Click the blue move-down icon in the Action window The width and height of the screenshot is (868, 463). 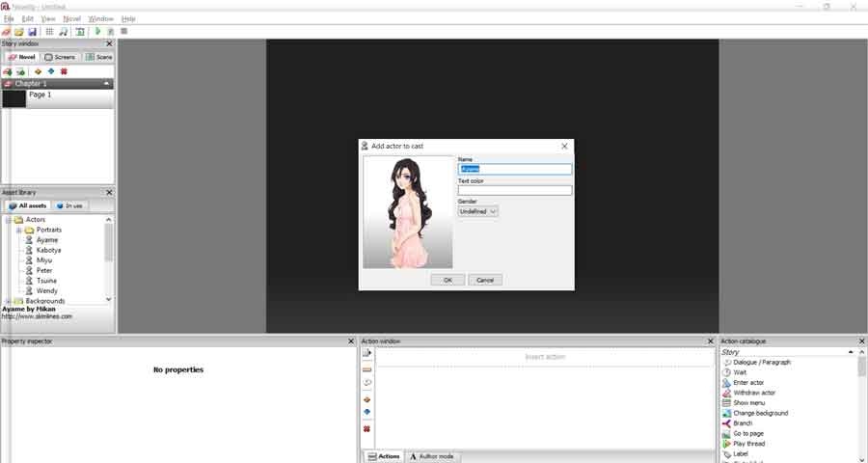(x=366, y=412)
